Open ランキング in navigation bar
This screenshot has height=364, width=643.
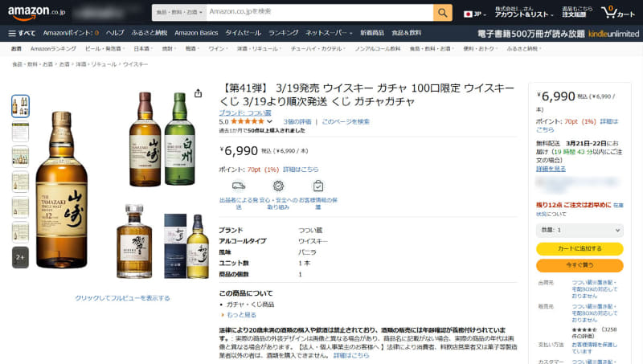pyautogui.click(x=284, y=33)
